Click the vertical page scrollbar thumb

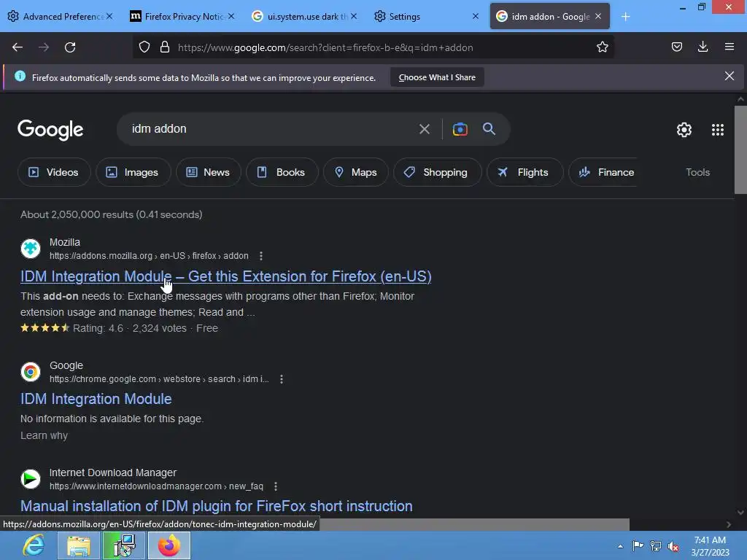point(740,149)
